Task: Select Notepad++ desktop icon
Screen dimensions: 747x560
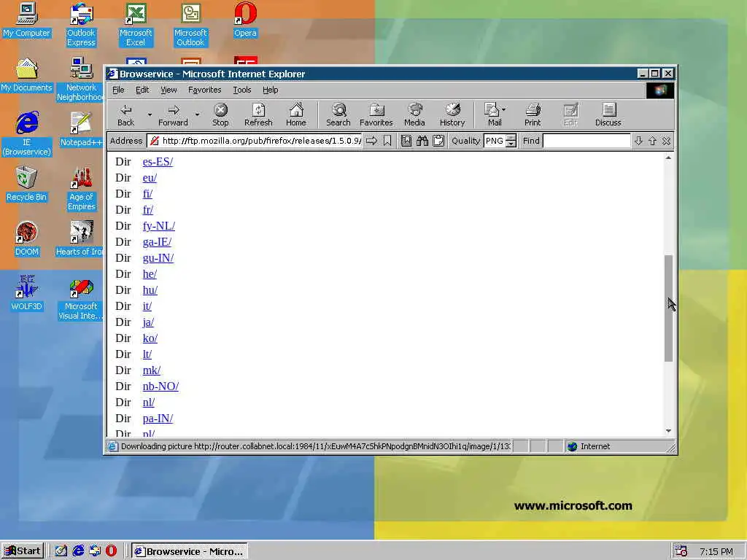Action: (81, 129)
